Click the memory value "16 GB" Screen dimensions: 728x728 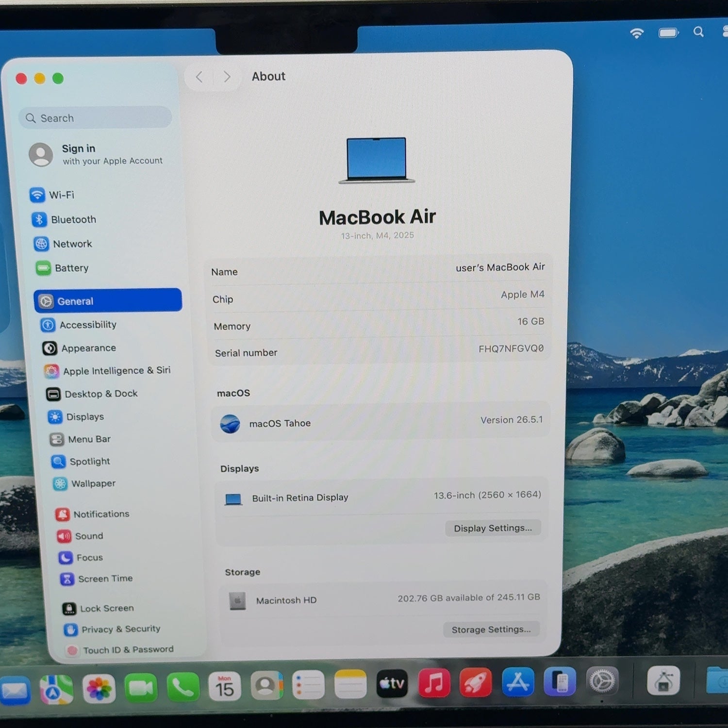pos(531,321)
